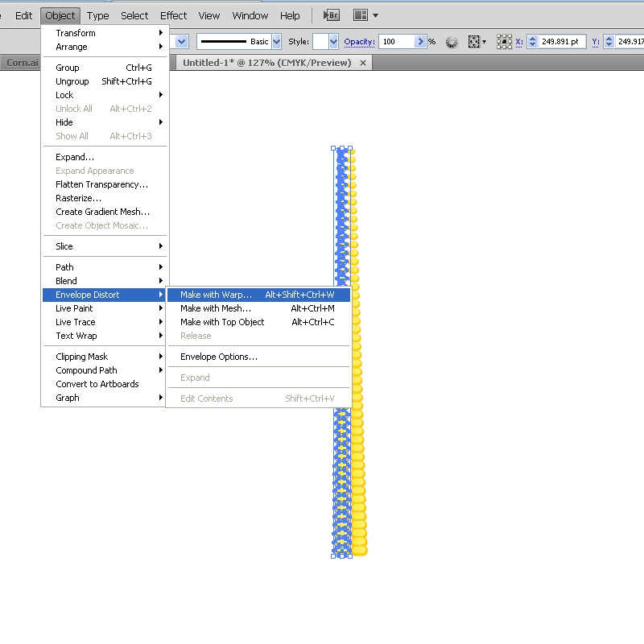This screenshot has height=644, width=644.
Task: Open the Edit menu
Action: 23,15
